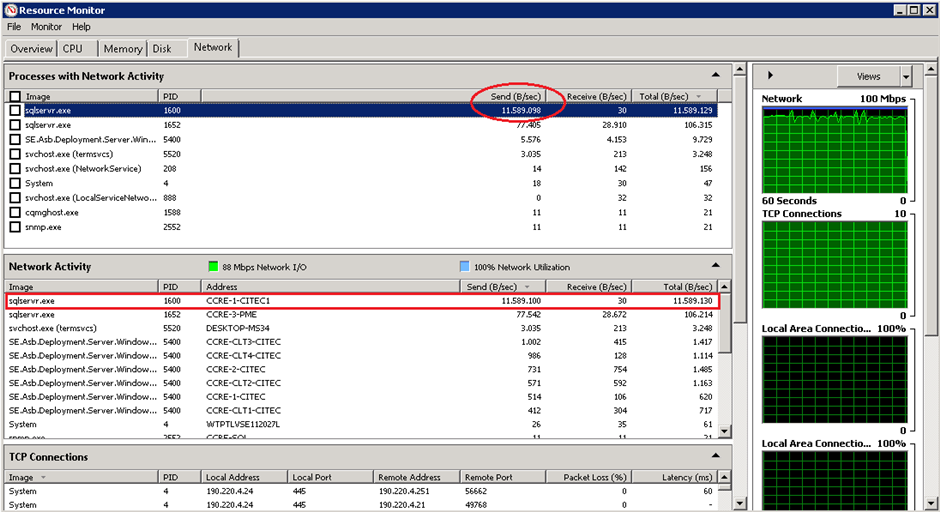
Task: Collapse the graphs pane using the arrow
Action: pyautogui.click(x=770, y=76)
